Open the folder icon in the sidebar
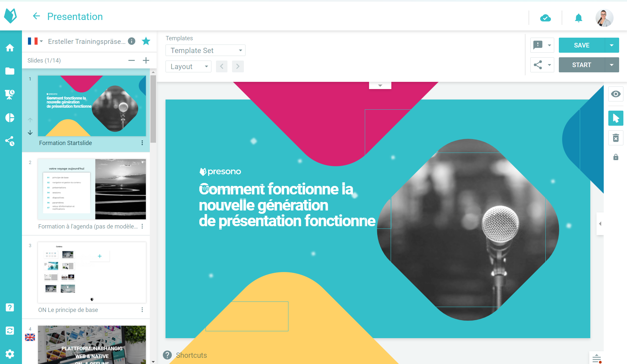 [x=10, y=71]
